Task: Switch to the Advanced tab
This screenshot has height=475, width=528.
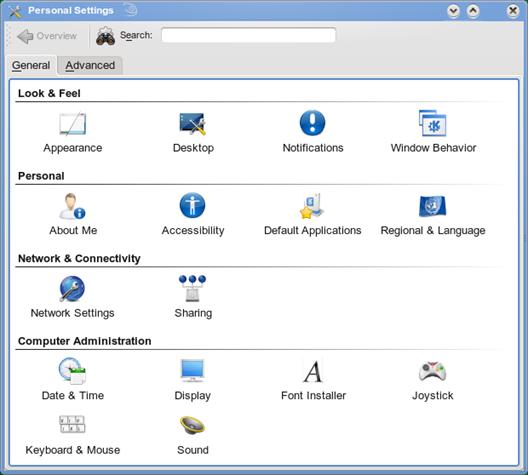Action: tap(90, 65)
